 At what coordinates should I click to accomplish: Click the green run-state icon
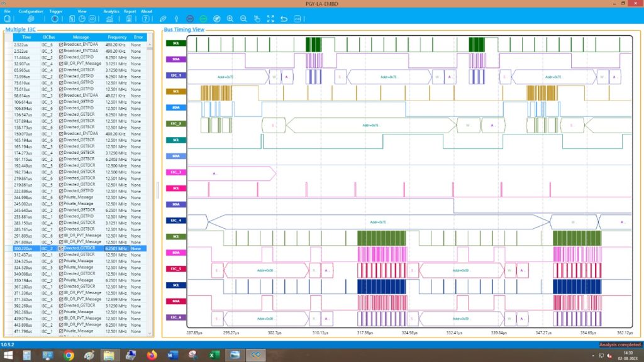pyautogui.click(x=203, y=19)
